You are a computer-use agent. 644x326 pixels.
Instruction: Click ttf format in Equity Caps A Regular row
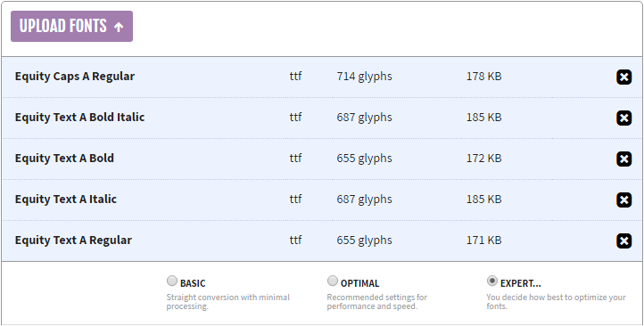(x=296, y=77)
